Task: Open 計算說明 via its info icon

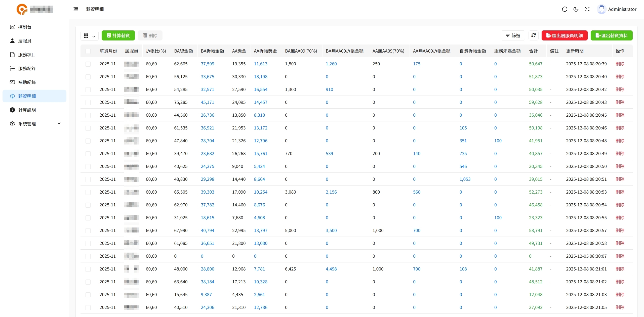Action: [x=12, y=110]
